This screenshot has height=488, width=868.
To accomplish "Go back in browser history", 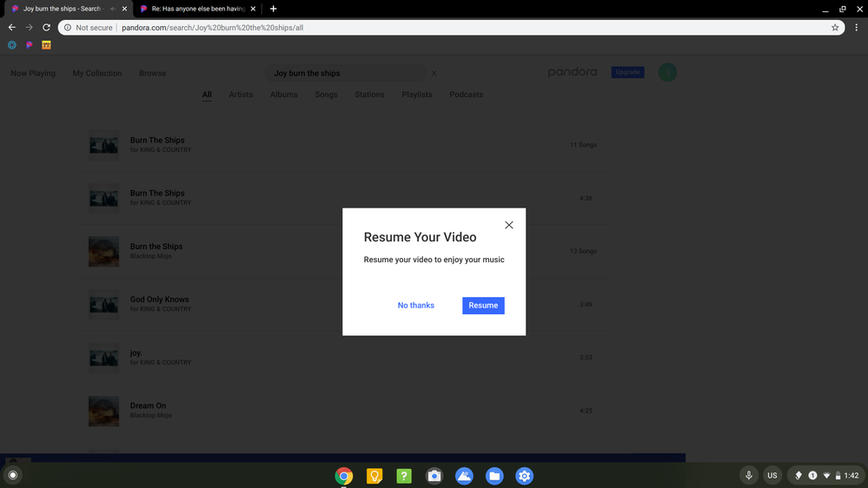I will 11,27.
